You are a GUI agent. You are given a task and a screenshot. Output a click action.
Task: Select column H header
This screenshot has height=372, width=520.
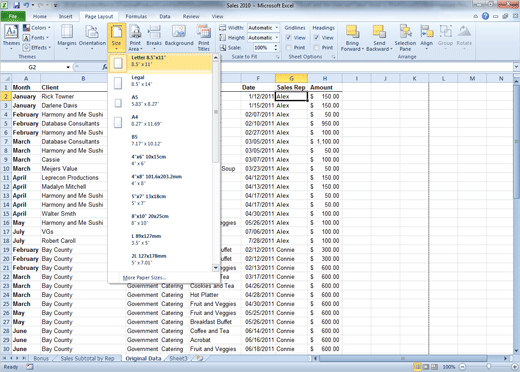click(x=325, y=78)
